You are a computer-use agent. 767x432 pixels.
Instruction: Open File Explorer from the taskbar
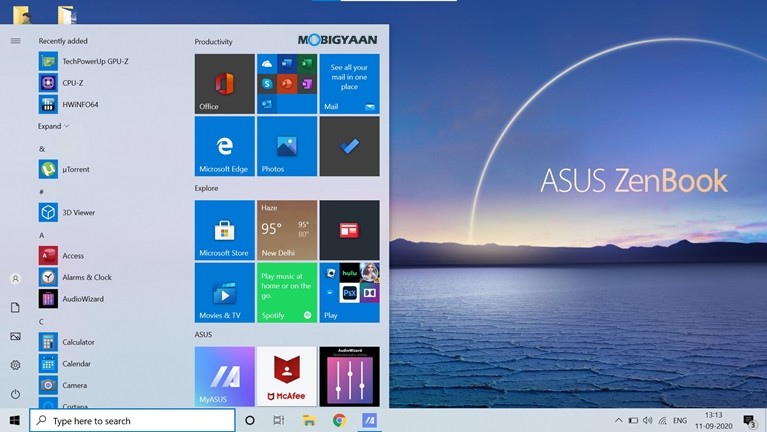309,420
